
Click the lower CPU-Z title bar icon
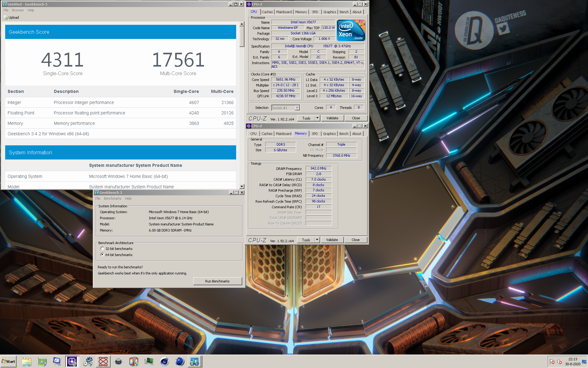(x=249, y=126)
